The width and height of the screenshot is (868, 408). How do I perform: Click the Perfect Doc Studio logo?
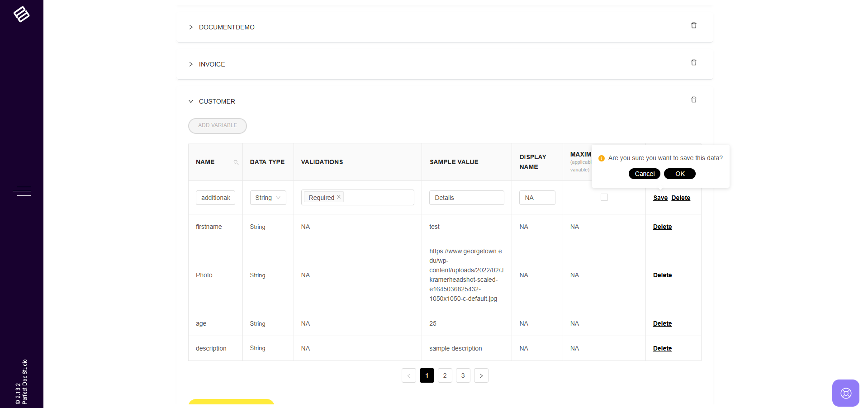pyautogui.click(x=21, y=14)
